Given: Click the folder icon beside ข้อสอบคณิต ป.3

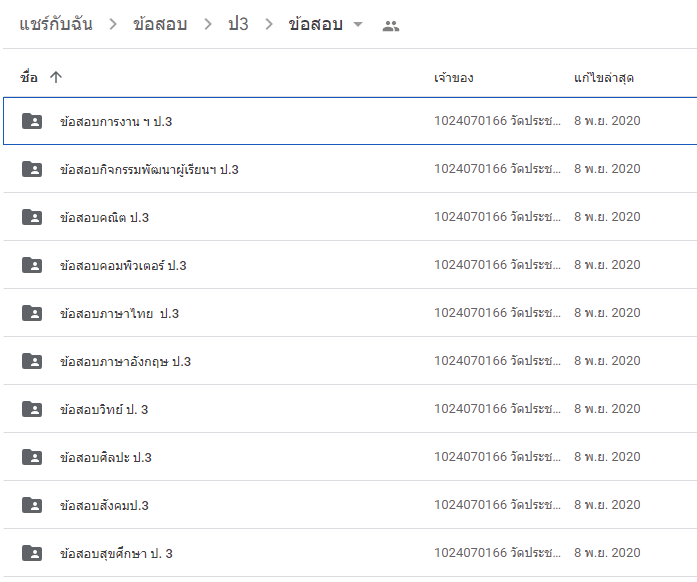Looking at the screenshot, I should [x=32, y=217].
